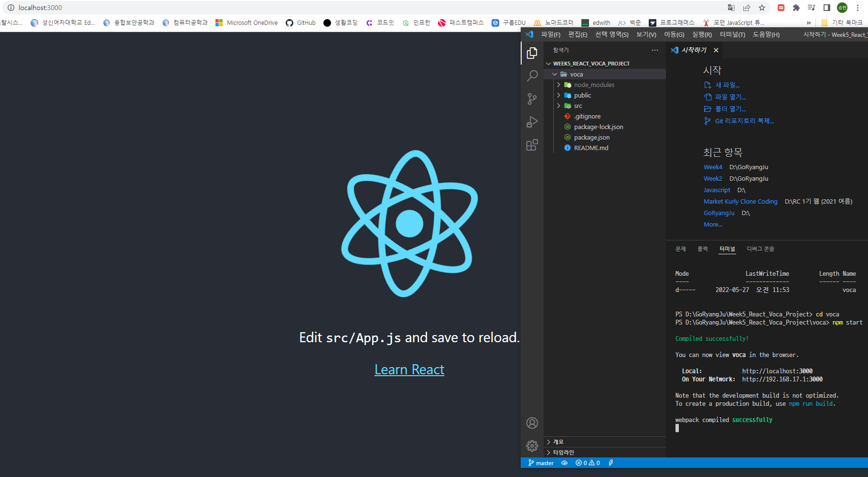Open the Search view in activity bar
The width and height of the screenshot is (868, 477).
click(x=532, y=76)
